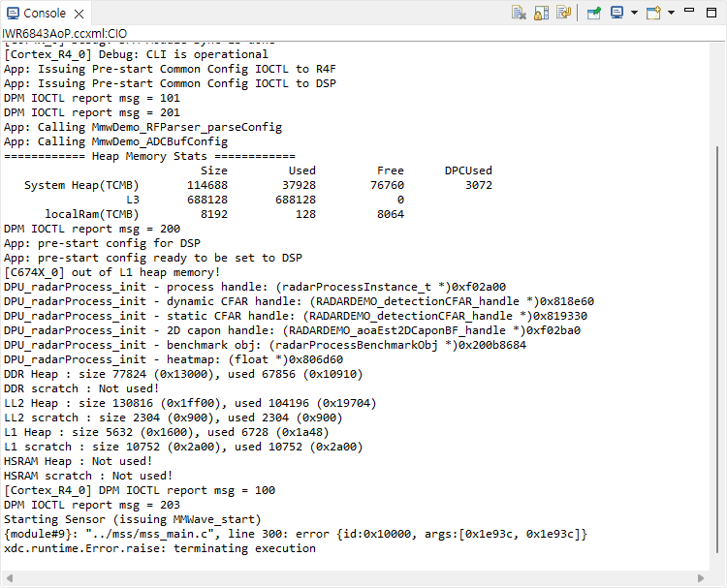Click the 'LL2 Heap : size 130816' line
727x588 pixels.
(x=190, y=403)
